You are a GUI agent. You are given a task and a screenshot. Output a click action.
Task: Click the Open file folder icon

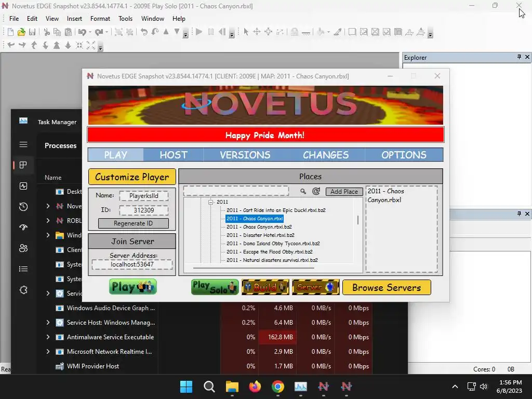coord(21,32)
